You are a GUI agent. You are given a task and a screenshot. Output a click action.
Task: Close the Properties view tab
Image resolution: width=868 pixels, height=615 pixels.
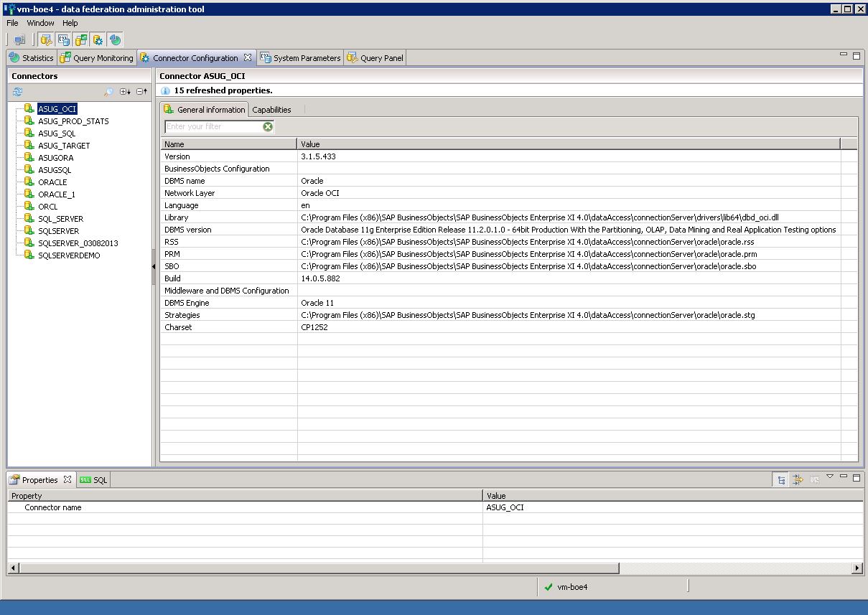coord(67,479)
